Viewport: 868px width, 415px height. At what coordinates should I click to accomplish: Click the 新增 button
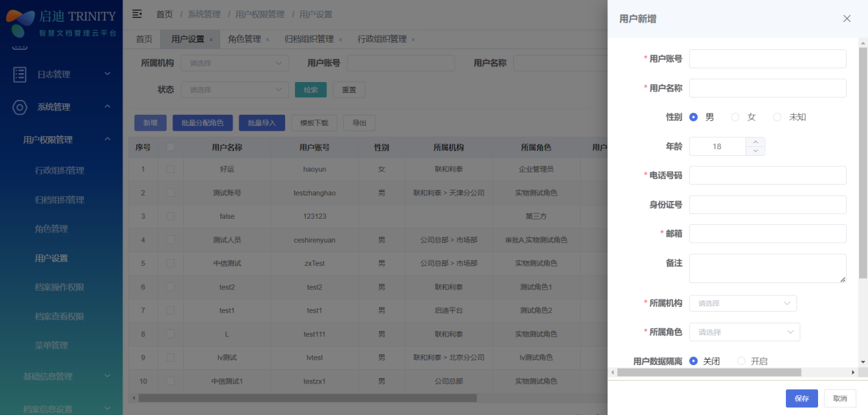click(x=150, y=123)
